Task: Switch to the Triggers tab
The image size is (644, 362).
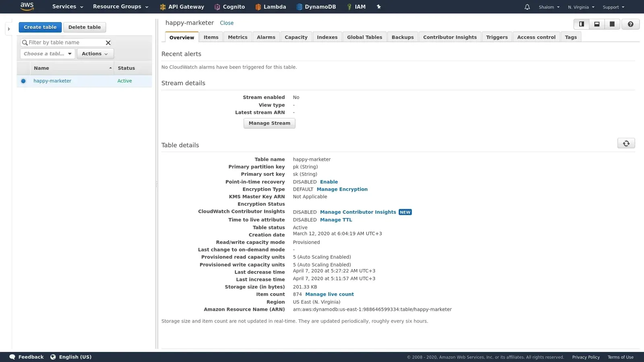Action: click(x=497, y=37)
